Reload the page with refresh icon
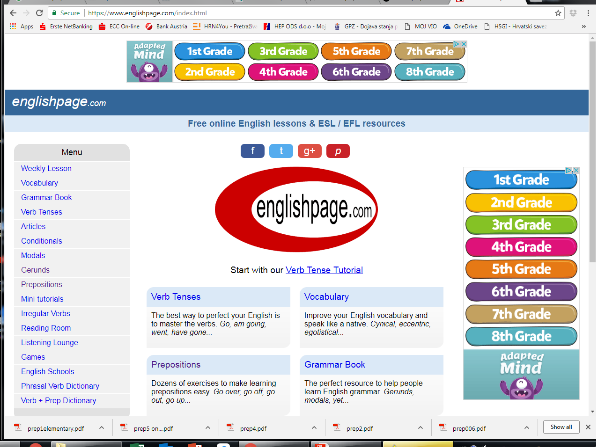The height and width of the screenshot is (447, 596). pos(39,13)
